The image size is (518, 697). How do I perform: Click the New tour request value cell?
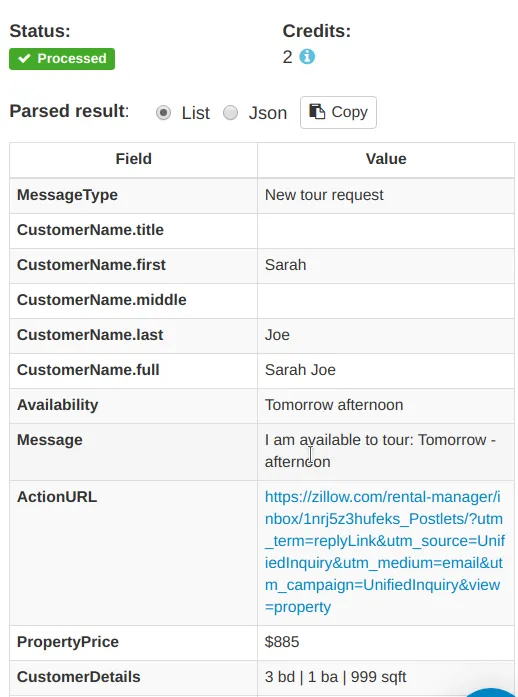coord(386,195)
